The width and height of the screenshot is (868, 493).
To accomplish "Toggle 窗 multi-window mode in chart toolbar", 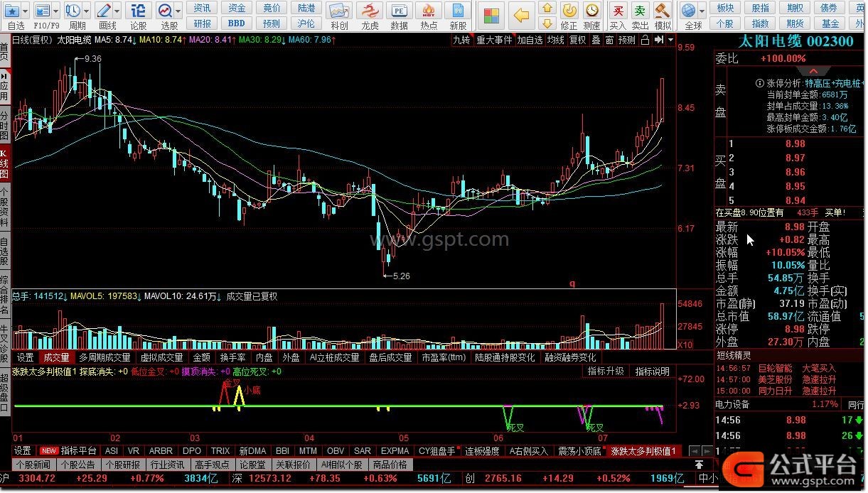I will pos(609,40).
